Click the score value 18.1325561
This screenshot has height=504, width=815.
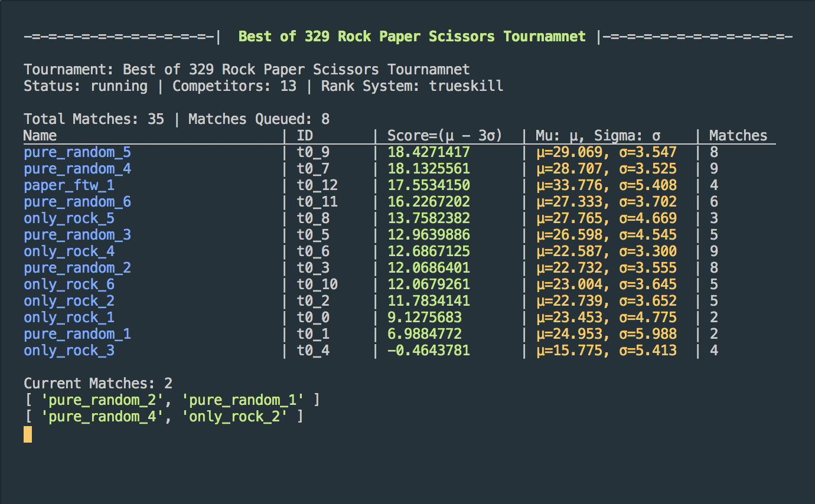point(429,169)
